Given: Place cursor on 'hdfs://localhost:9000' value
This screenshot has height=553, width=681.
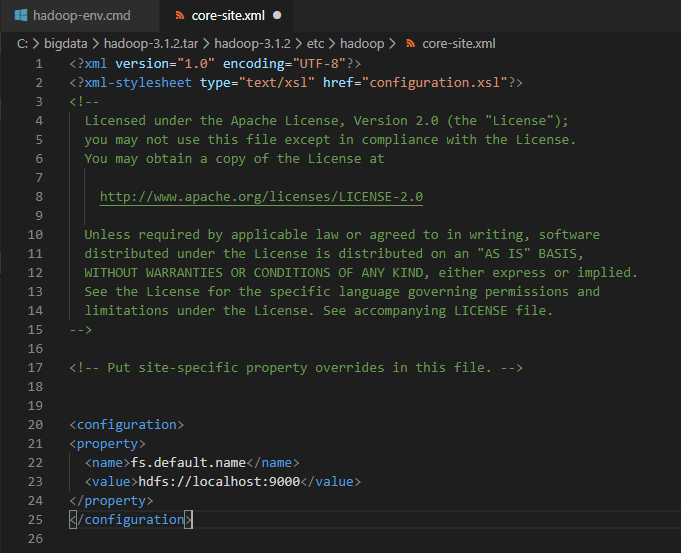Looking at the screenshot, I should (219, 481).
